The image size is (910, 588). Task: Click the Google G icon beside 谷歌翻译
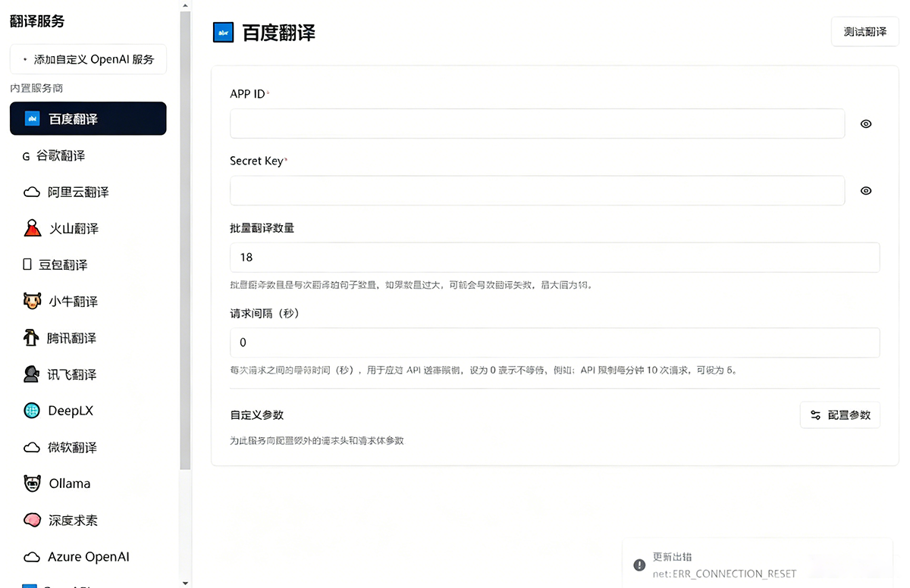(27, 156)
